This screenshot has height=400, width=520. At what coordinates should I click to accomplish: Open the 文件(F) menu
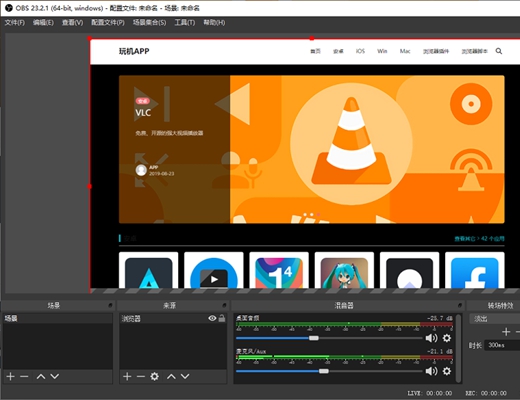(15, 22)
